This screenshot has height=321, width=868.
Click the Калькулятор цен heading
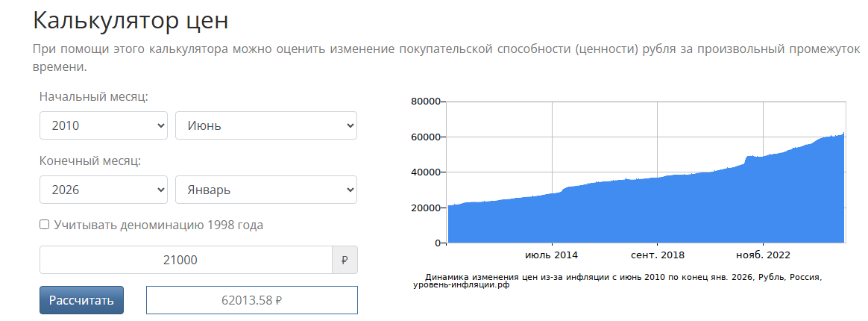(x=130, y=20)
